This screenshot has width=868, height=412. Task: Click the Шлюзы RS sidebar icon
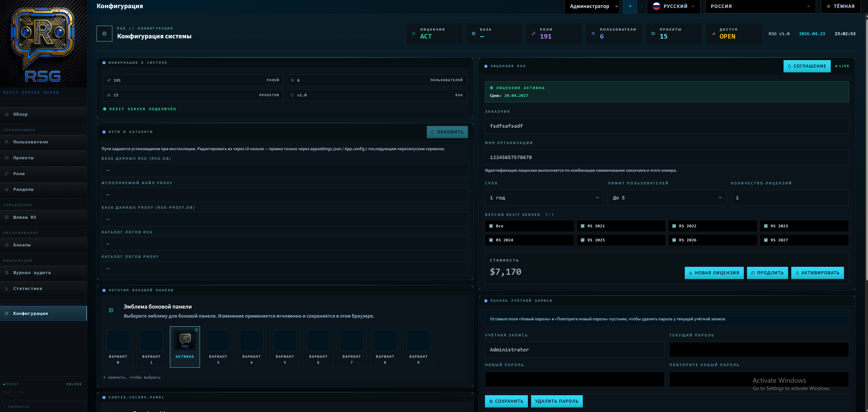[x=7, y=217]
